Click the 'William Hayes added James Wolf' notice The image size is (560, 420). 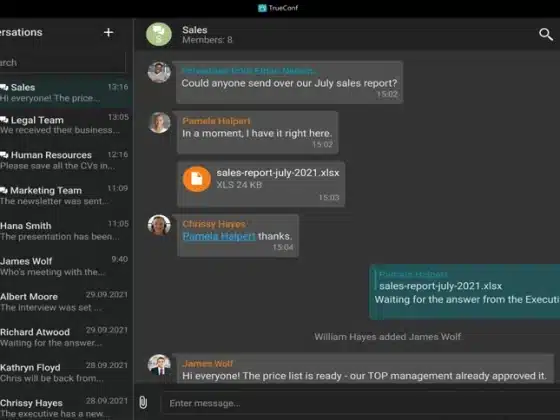click(x=388, y=337)
